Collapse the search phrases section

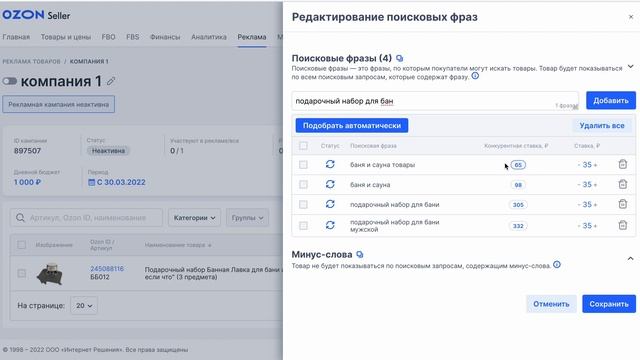coord(631,67)
